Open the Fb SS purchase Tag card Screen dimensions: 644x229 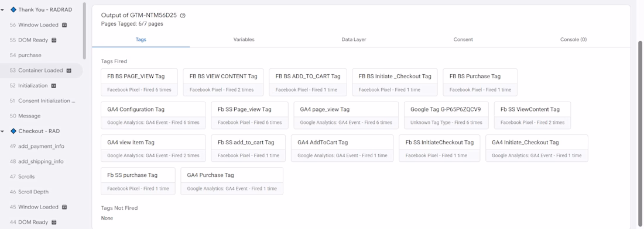[138, 181]
